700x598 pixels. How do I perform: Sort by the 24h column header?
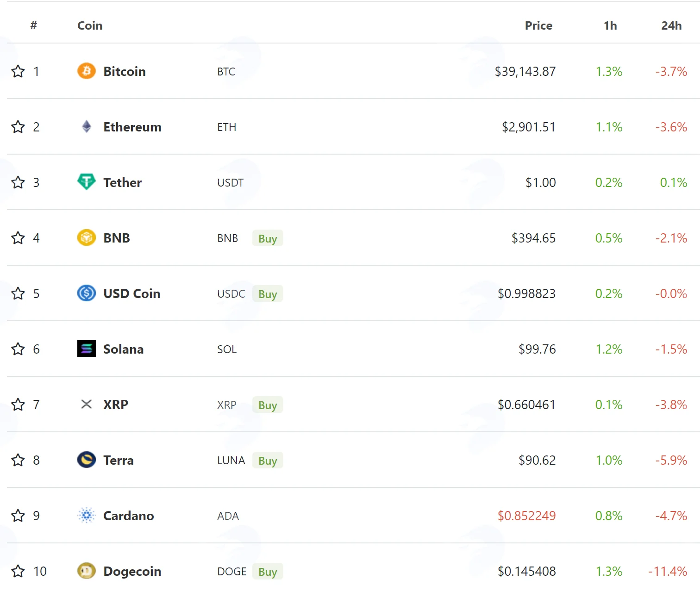point(671,25)
